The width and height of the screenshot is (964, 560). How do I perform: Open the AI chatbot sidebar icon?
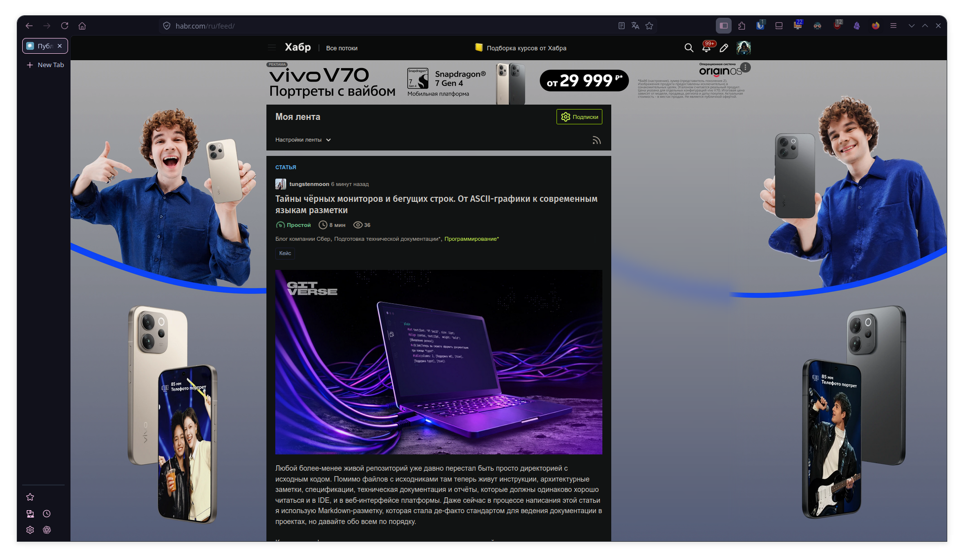(x=47, y=530)
